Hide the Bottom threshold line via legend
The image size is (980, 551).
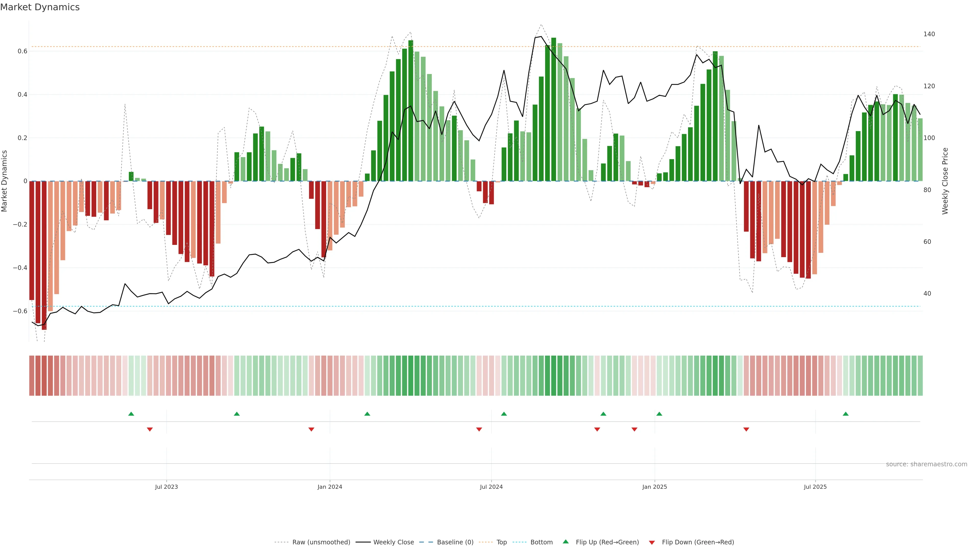[541, 542]
